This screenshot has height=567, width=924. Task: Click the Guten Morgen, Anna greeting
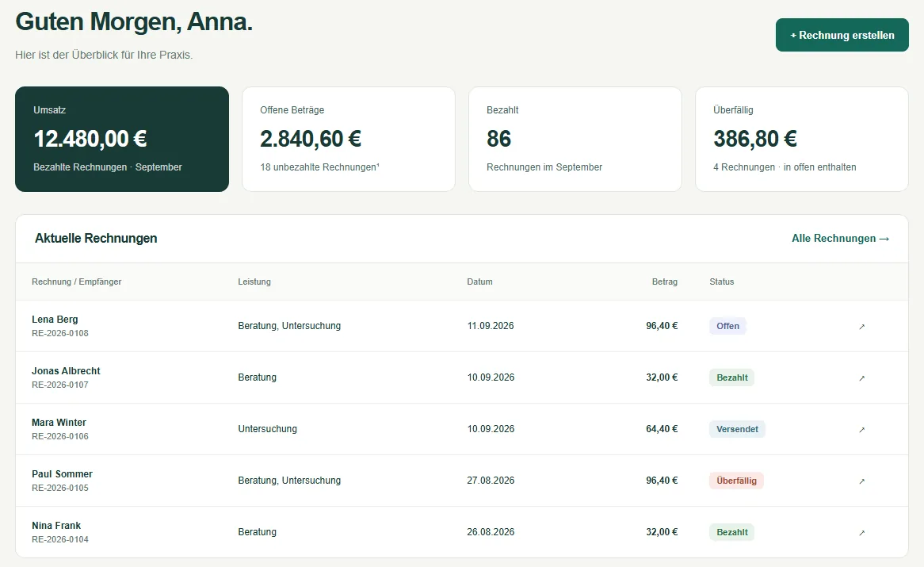coord(134,22)
